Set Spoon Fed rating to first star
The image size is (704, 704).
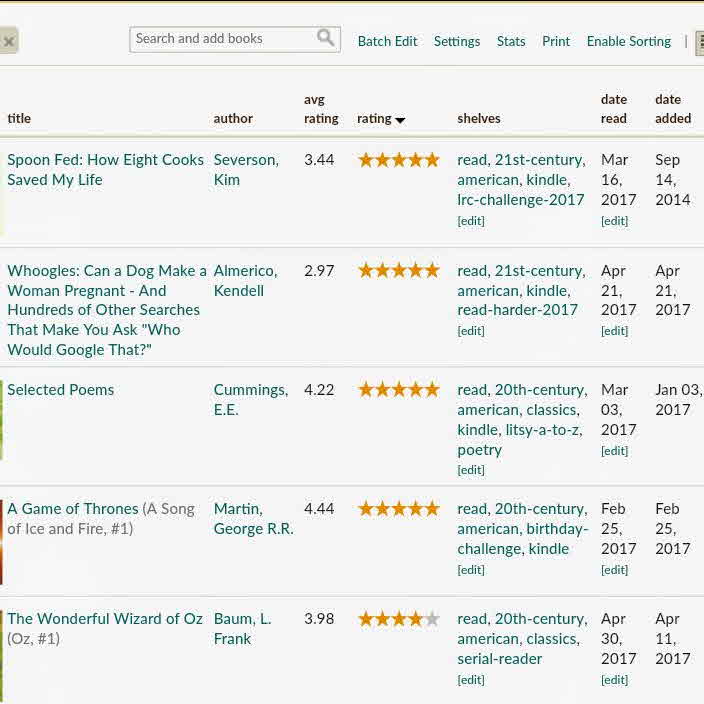coord(366,160)
